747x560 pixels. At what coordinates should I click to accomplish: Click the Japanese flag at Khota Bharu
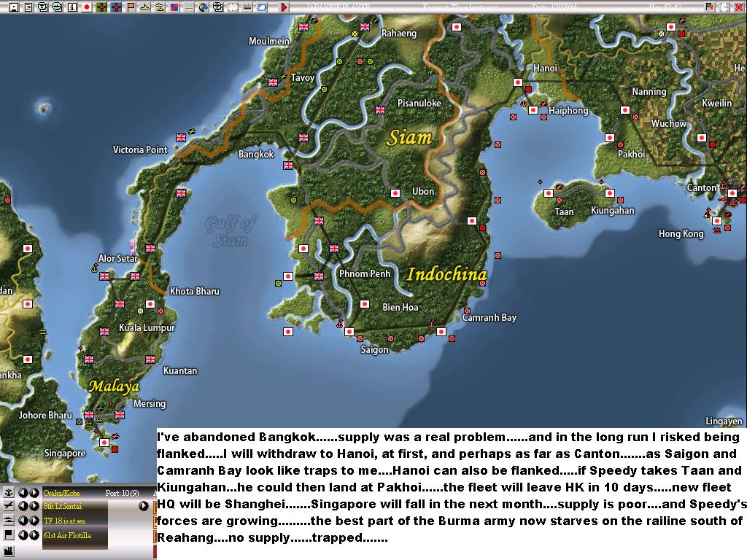coord(150,304)
